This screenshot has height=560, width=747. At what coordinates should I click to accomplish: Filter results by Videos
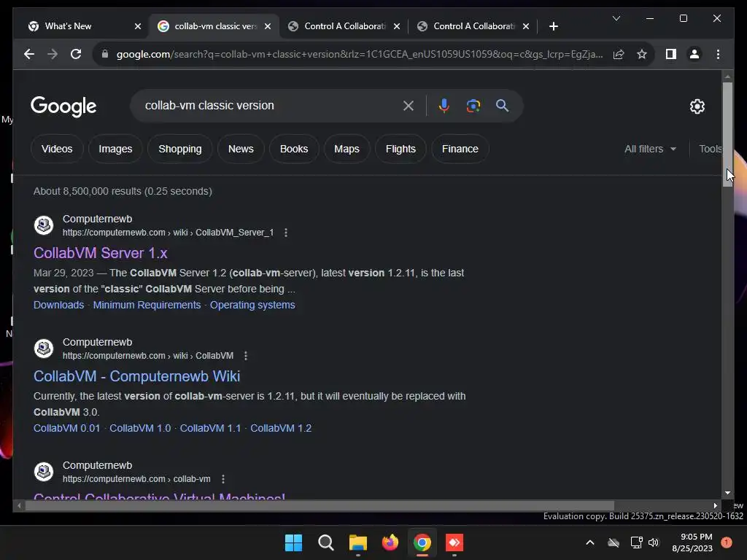click(57, 149)
